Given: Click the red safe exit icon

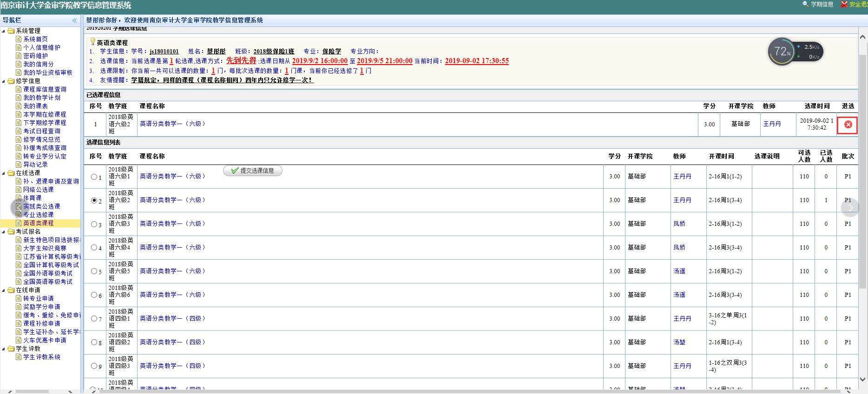Looking at the screenshot, I should click(x=844, y=4).
